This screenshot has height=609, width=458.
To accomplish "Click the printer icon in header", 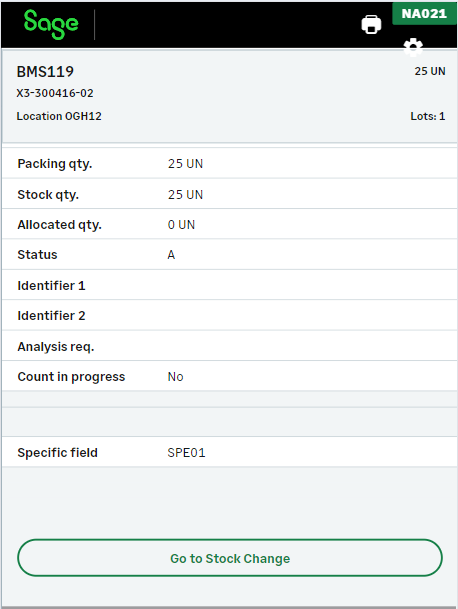I will (x=371, y=24).
